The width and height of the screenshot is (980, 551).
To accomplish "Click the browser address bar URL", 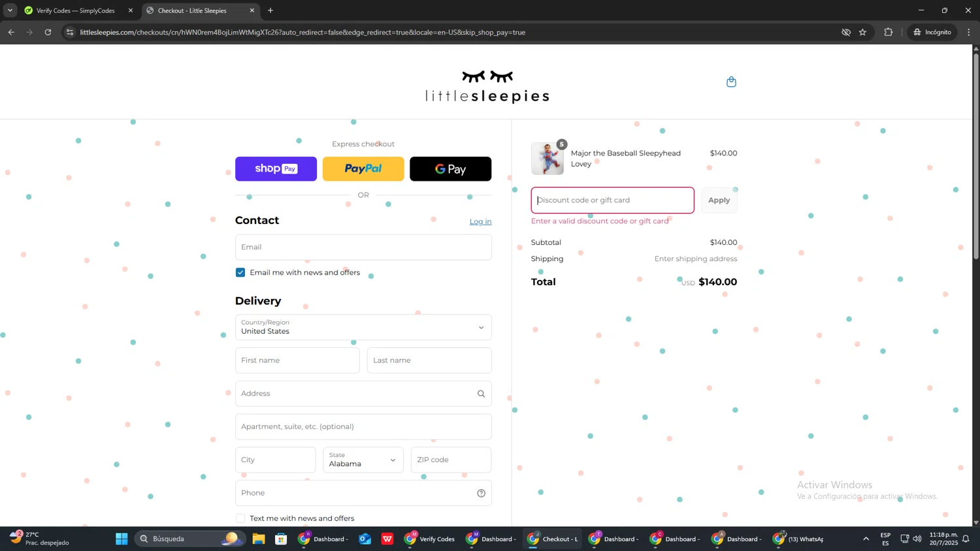I will [x=302, y=32].
